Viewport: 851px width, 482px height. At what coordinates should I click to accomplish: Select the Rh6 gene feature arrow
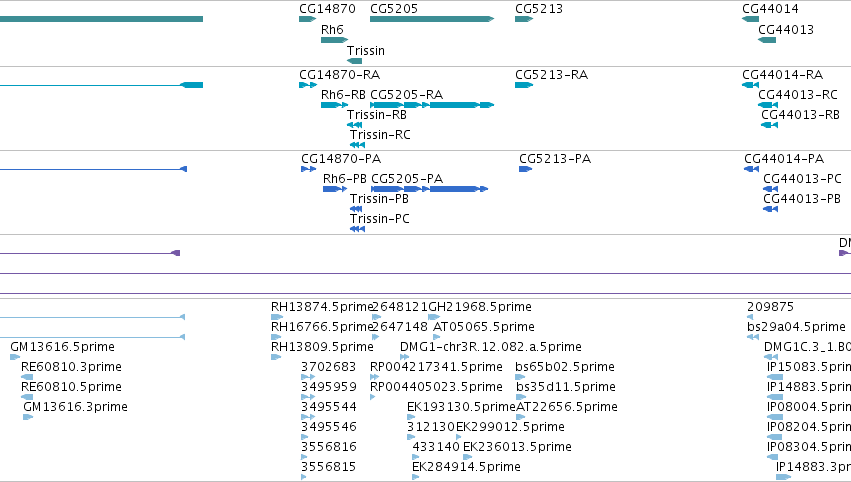click(334, 40)
